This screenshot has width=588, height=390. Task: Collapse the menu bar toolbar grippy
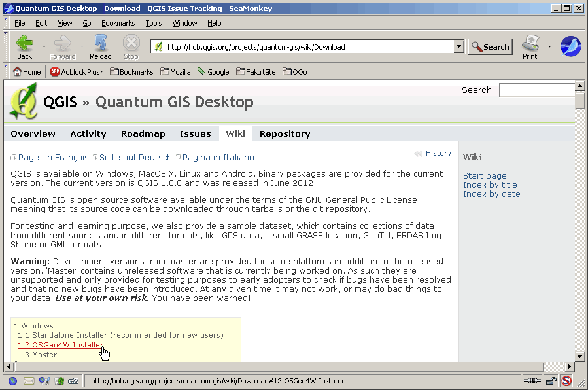(x=6, y=23)
